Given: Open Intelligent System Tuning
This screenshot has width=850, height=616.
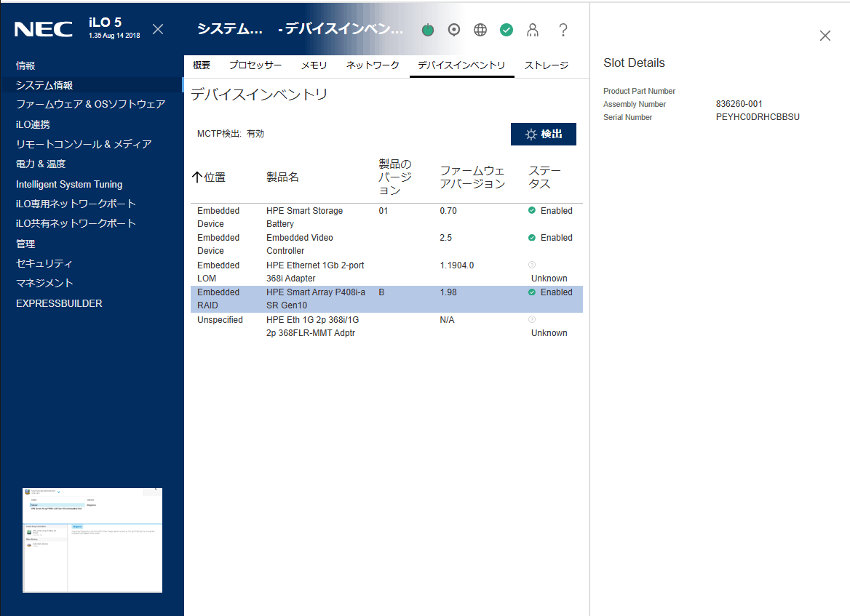Looking at the screenshot, I should [x=69, y=184].
